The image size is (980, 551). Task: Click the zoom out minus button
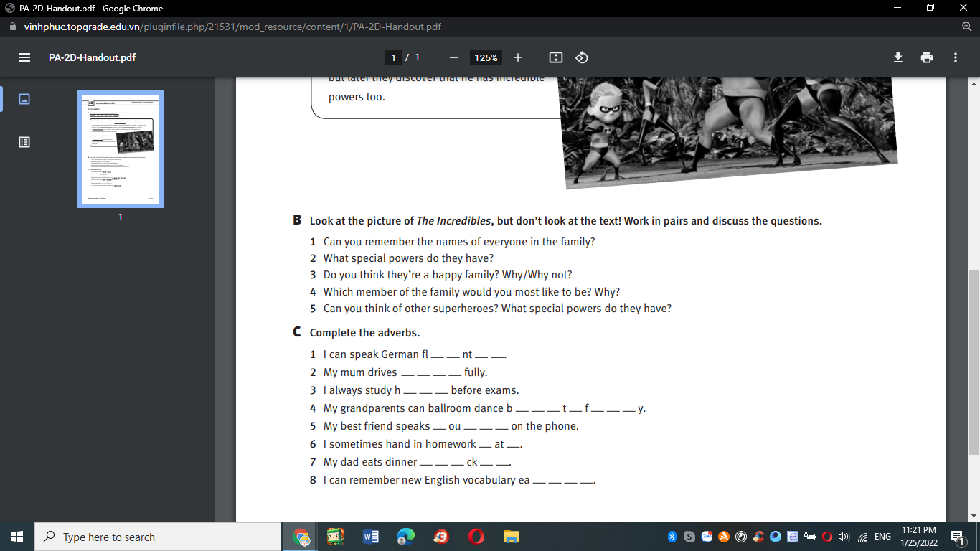click(x=453, y=57)
